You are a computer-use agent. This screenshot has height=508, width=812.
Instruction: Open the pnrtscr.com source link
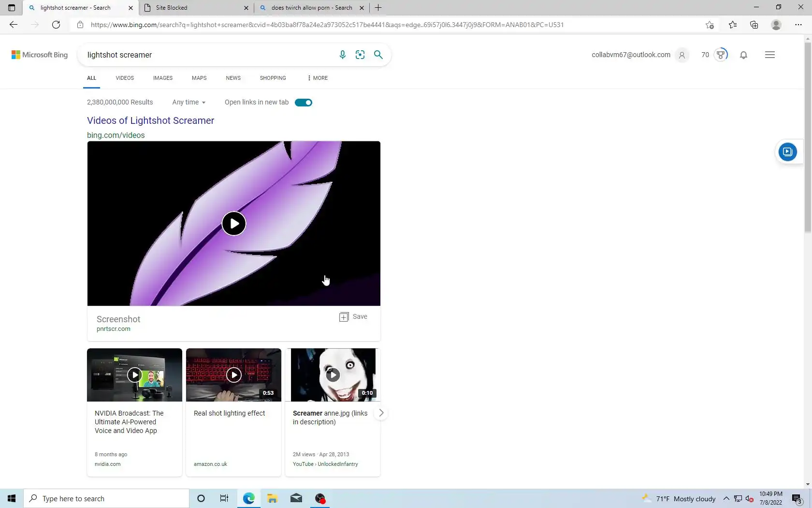click(x=114, y=329)
